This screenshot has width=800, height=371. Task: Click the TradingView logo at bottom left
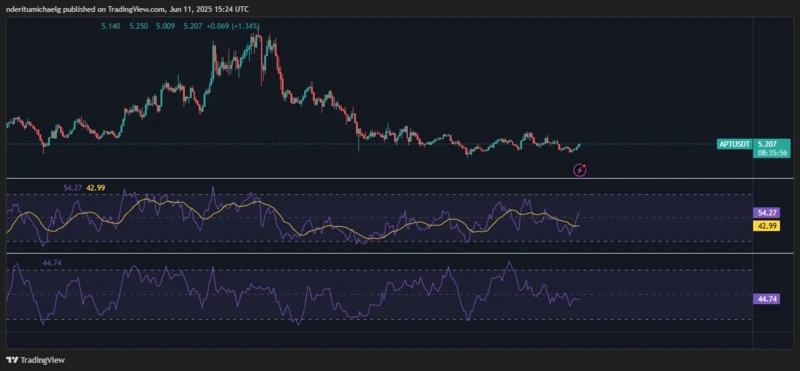click(x=36, y=360)
